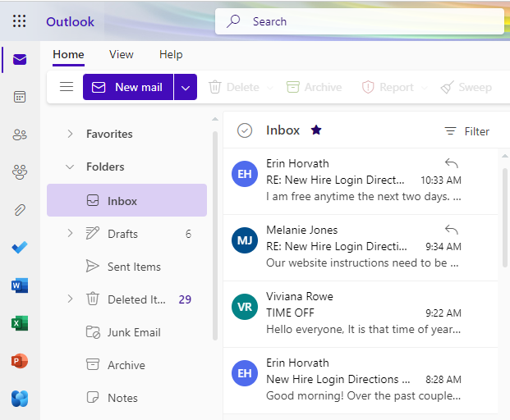Screen dimensions: 510x420
Task: Click the Sweep broom button
Action: 466,87
